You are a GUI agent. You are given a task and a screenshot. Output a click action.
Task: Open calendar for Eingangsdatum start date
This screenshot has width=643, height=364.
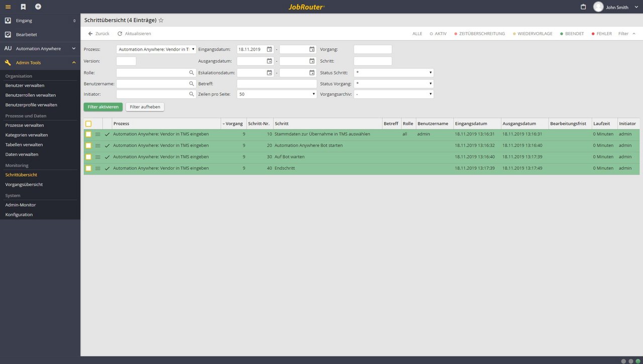coord(269,49)
